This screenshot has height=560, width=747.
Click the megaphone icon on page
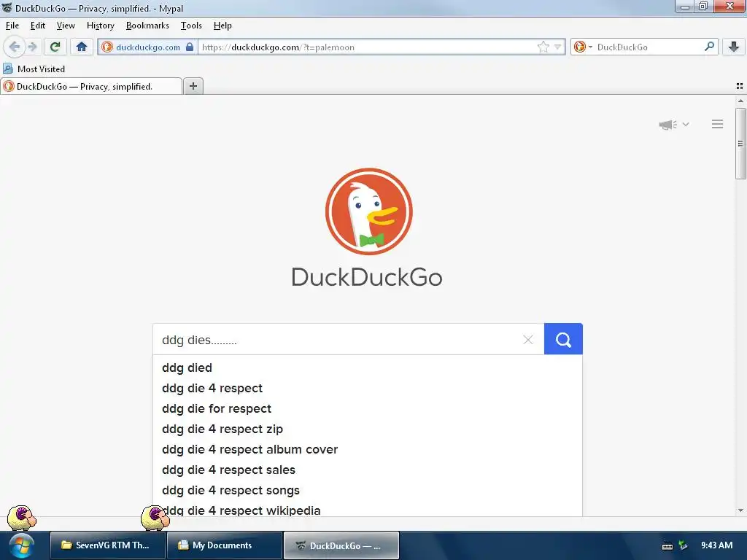click(668, 125)
